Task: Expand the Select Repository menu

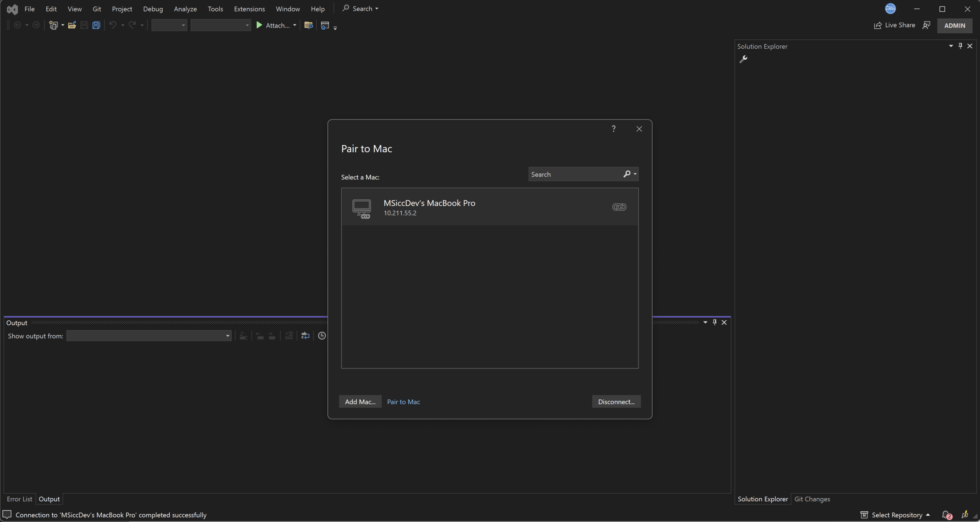Action: (895, 515)
